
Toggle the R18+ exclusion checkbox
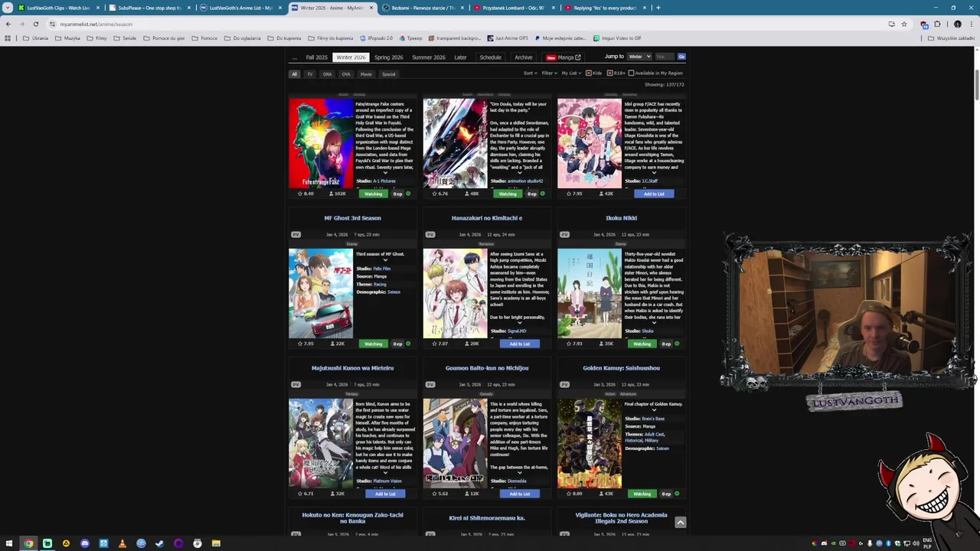pyautogui.click(x=609, y=73)
